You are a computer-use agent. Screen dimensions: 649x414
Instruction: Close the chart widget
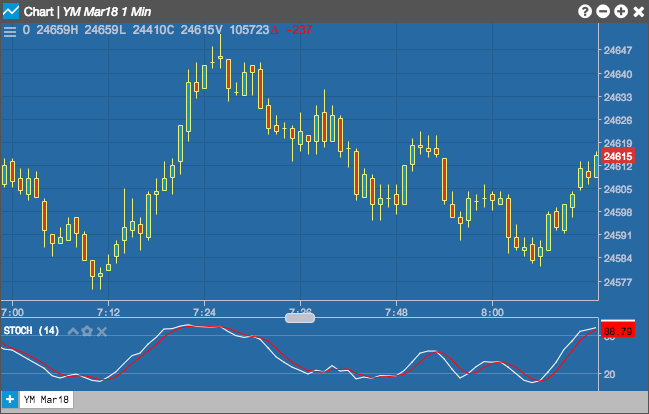pos(639,12)
